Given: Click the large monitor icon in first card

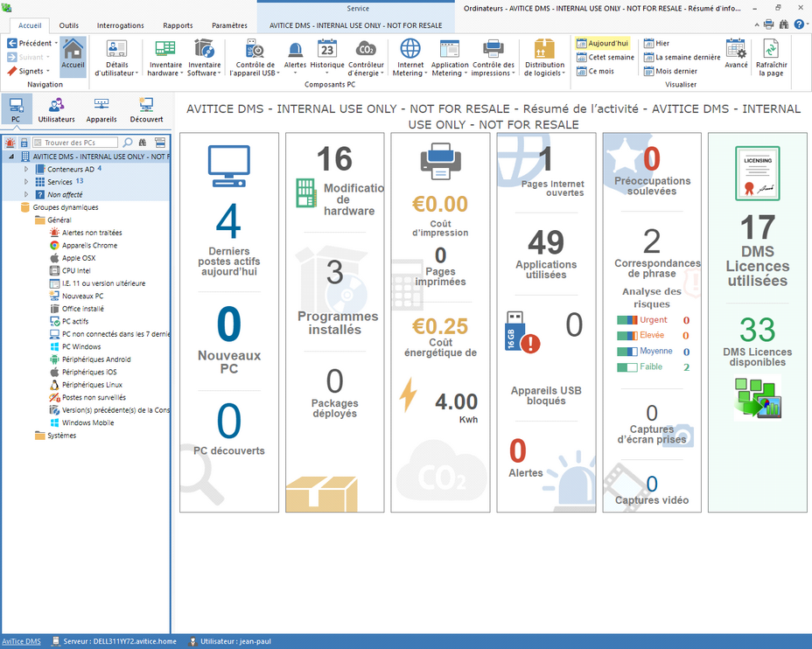Looking at the screenshot, I should pyautogui.click(x=229, y=166).
